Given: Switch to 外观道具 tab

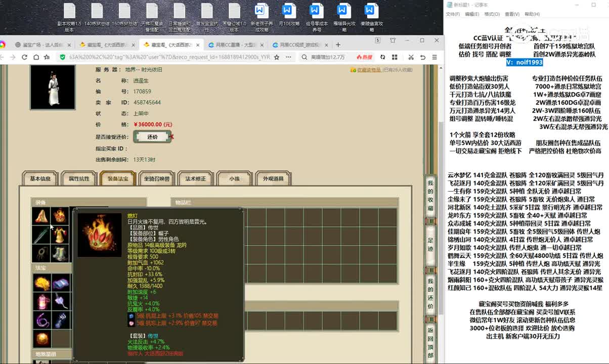Looking at the screenshot, I should click(273, 178).
